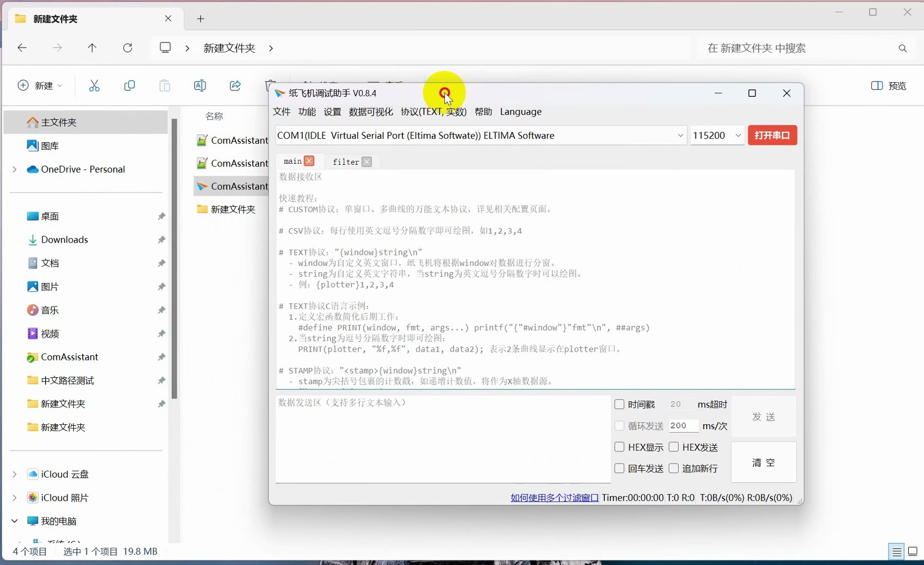
Task: Toggle the 追加新行 checkbox
Action: [674, 468]
